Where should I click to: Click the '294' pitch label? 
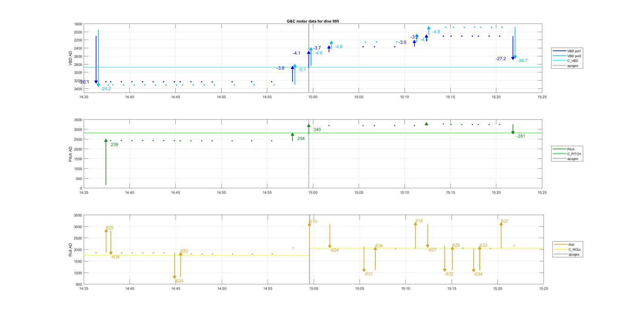pos(301,139)
